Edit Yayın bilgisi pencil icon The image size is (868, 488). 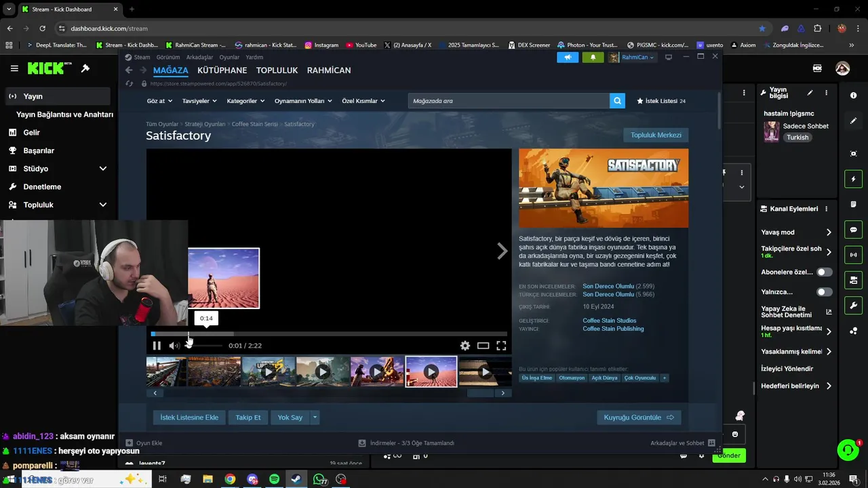click(x=810, y=93)
